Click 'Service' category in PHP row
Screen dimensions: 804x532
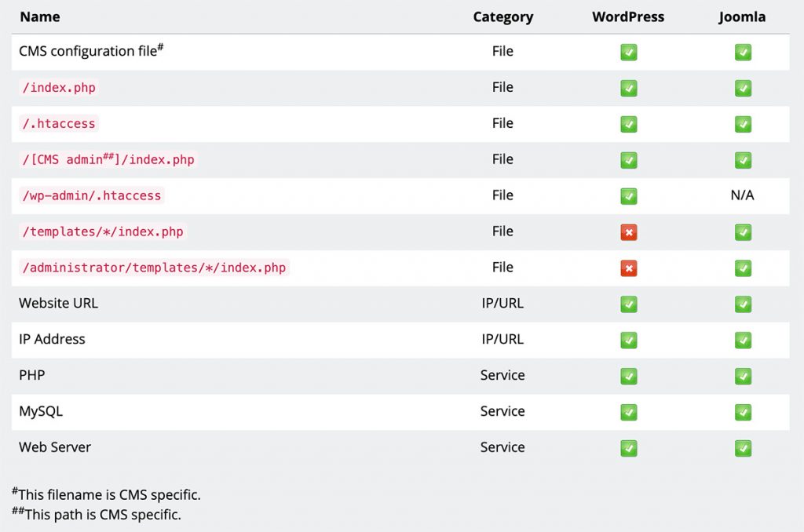pyautogui.click(x=502, y=375)
